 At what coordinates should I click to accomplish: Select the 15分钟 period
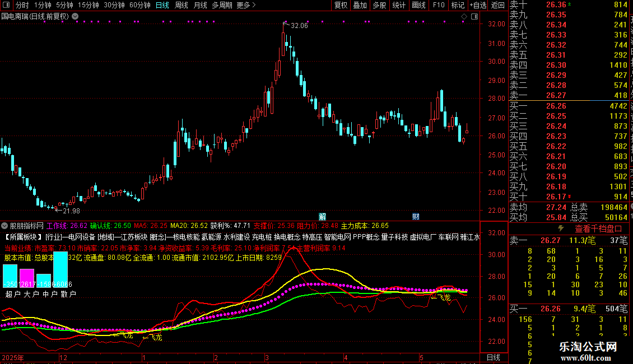pyautogui.click(x=88, y=5)
